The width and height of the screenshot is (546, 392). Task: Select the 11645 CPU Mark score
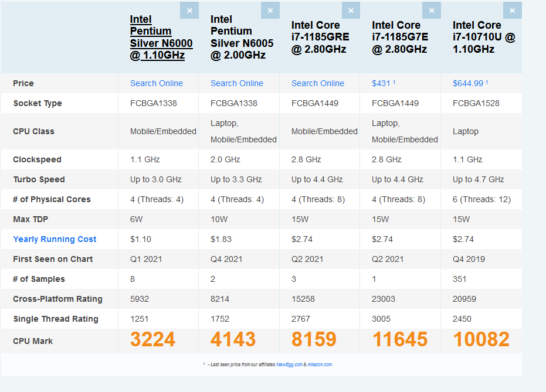tap(400, 339)
